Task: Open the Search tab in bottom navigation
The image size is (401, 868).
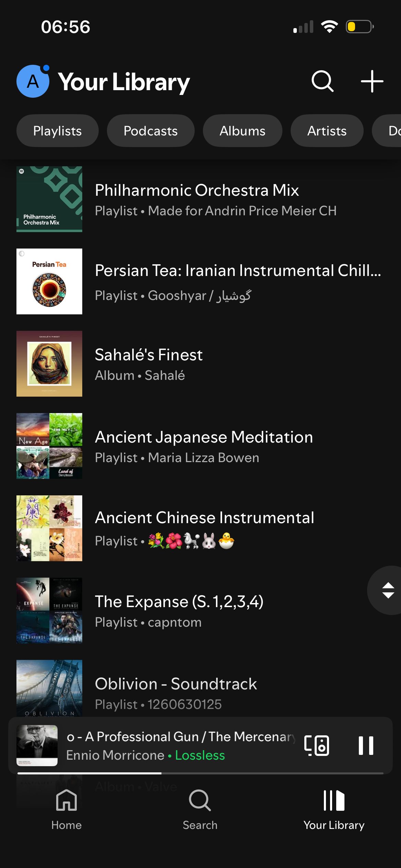Action: point(200,809)
